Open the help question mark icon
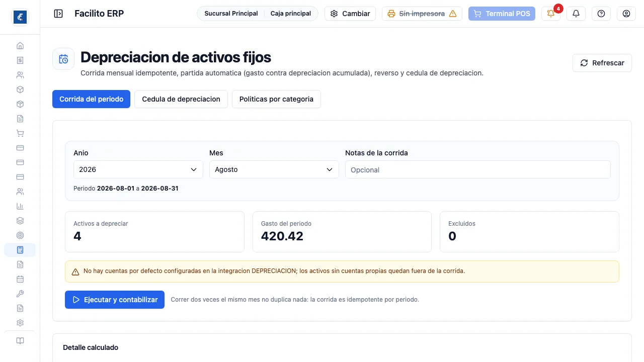Image resolution: width=644 pixels, height=362 pixels. click(601, 14)
